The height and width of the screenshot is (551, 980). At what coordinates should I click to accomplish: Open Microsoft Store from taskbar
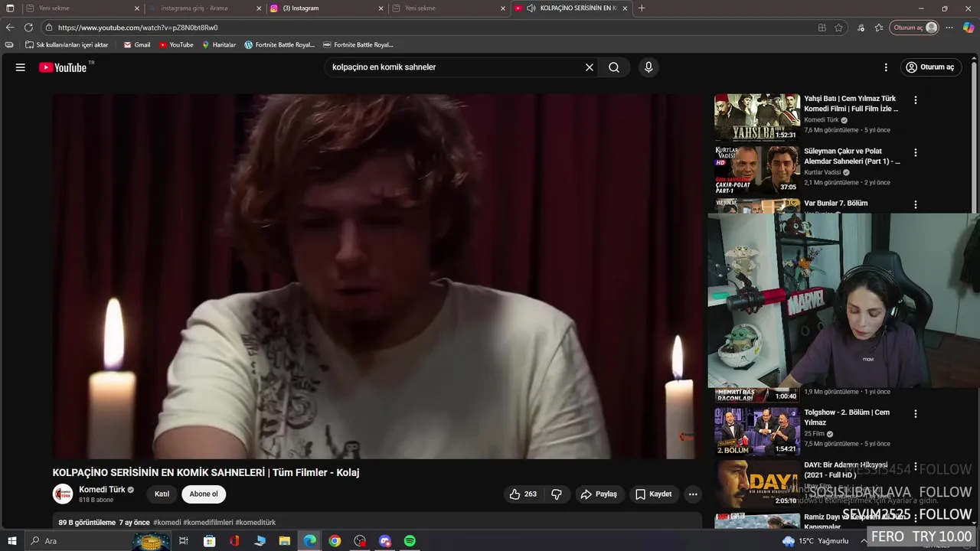209,541
